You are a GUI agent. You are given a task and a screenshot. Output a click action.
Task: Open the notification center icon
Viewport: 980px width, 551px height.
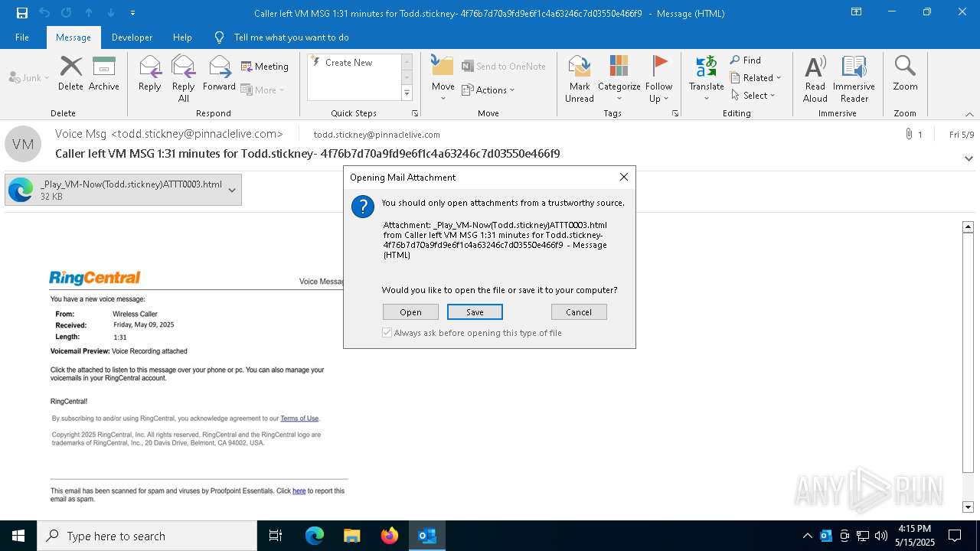(955, 536)
